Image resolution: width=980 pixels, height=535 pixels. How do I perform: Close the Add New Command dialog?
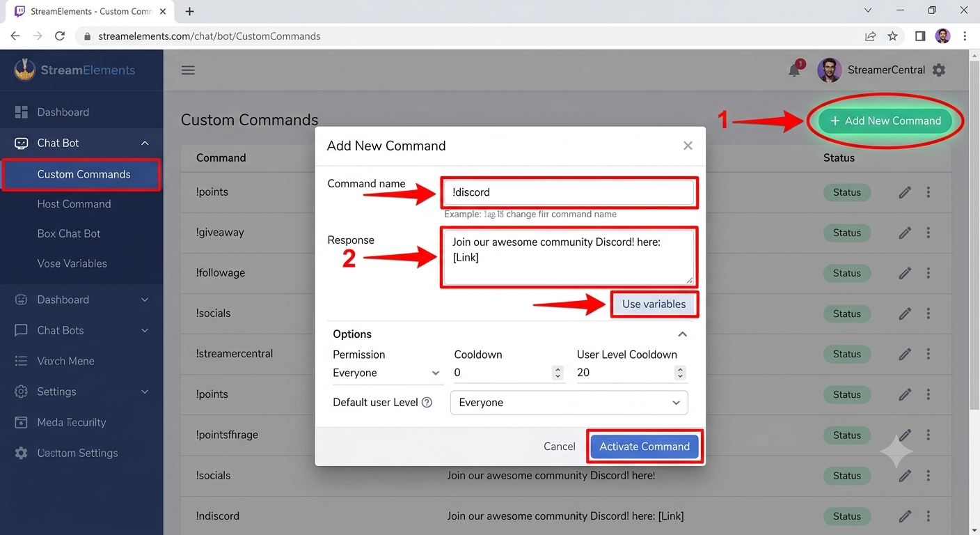click(x=688, y=146)
